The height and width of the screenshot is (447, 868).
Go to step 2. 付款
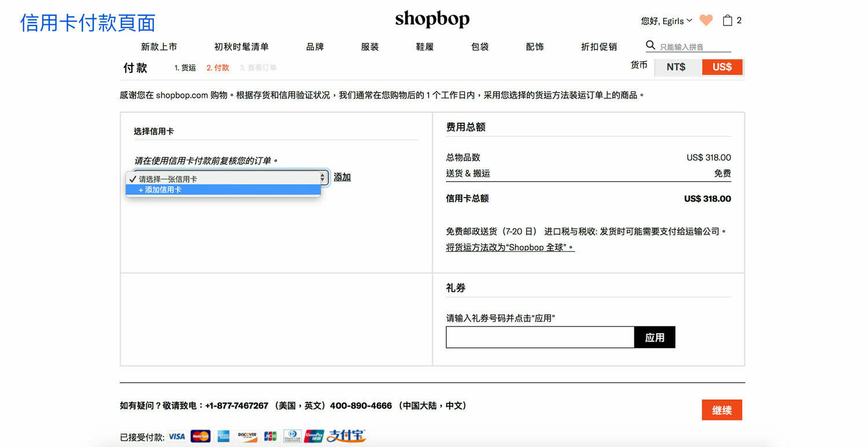218,68
